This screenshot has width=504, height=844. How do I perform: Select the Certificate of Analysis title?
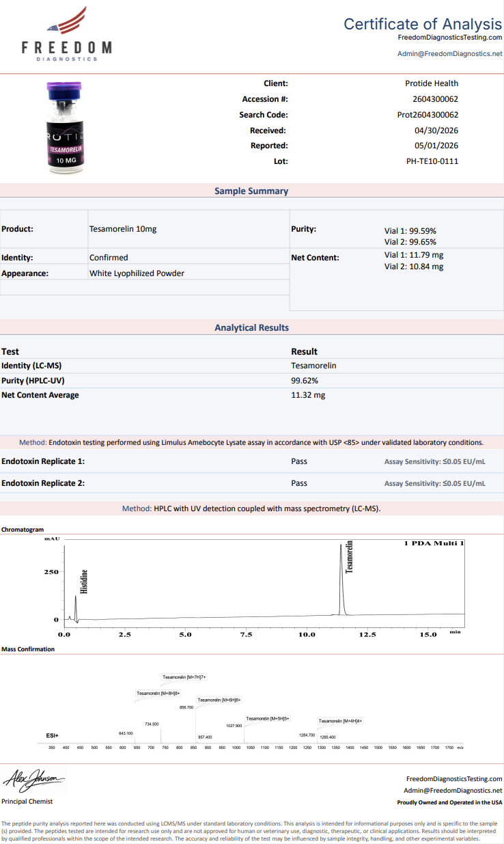(423, 23)
